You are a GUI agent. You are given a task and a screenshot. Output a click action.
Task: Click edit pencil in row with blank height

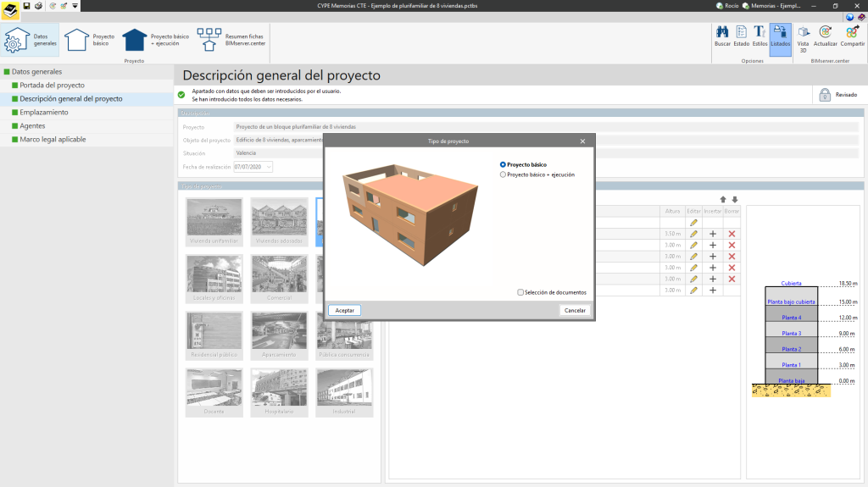[693, 223]
